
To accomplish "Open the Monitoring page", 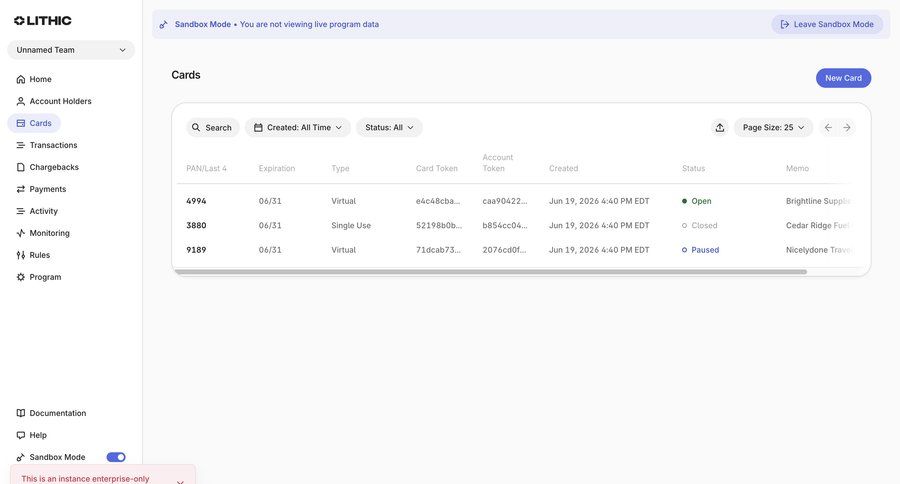I will [43, 233].
